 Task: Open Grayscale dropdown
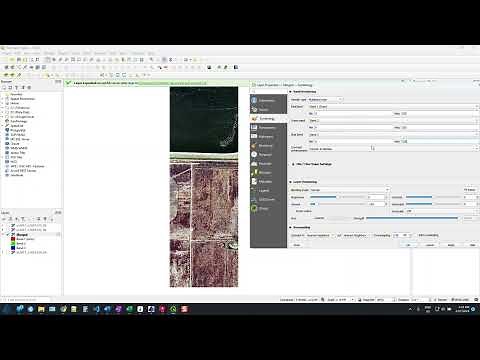(x=441, y=211)
